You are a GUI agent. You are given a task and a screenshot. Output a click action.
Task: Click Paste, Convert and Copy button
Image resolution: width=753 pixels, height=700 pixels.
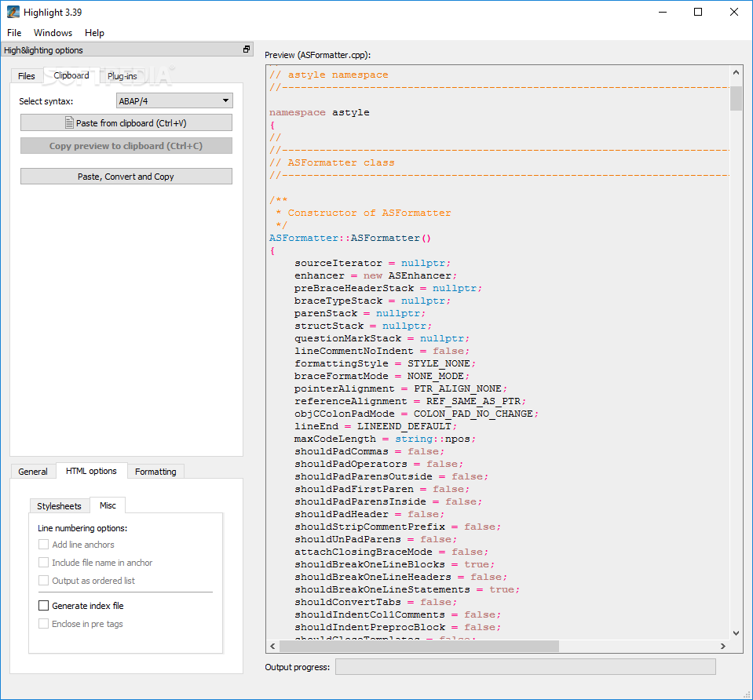(126, 177)
